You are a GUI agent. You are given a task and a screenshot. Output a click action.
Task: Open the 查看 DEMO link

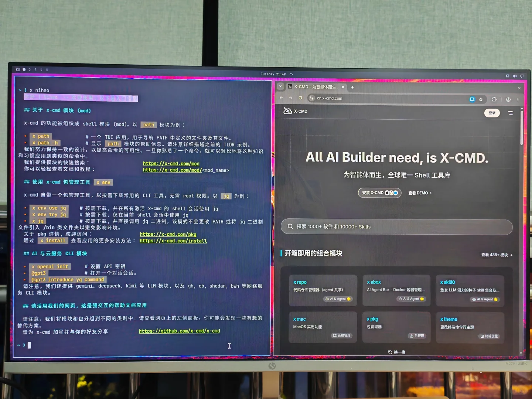click(420, 193)
